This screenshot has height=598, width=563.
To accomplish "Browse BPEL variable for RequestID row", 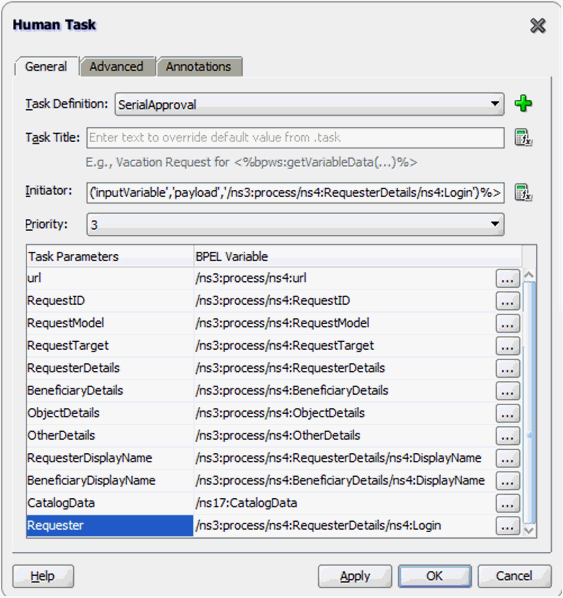I will pyautogui.click(x=507, y=301).
